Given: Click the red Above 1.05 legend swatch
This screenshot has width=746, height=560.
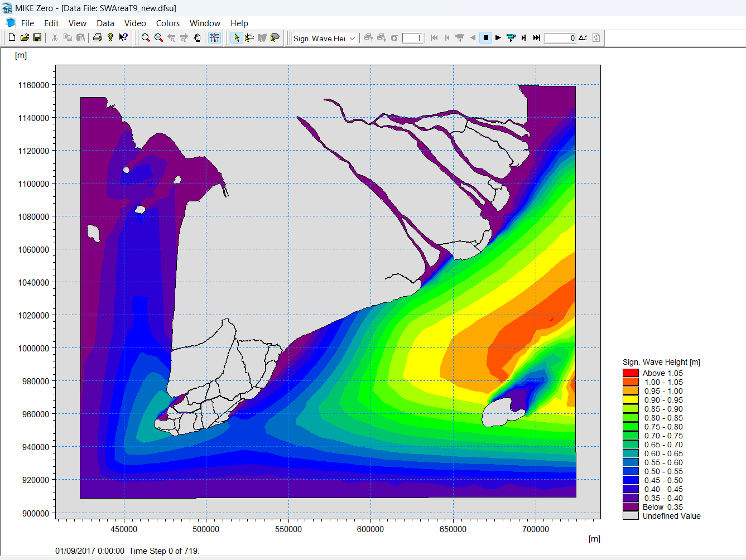Looking at the screenshot, I should (x=631, y=373).
